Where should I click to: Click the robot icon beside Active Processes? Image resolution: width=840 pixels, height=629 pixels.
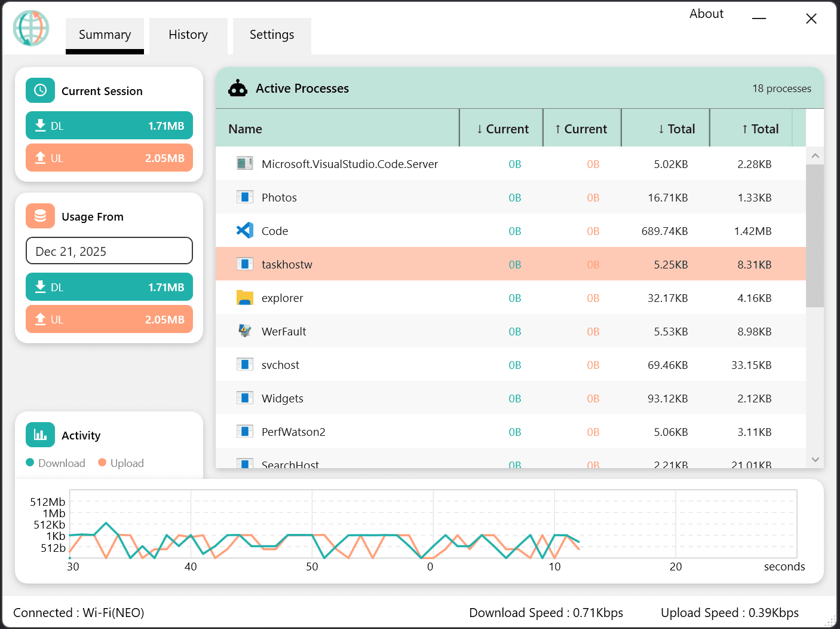(238, 88)
